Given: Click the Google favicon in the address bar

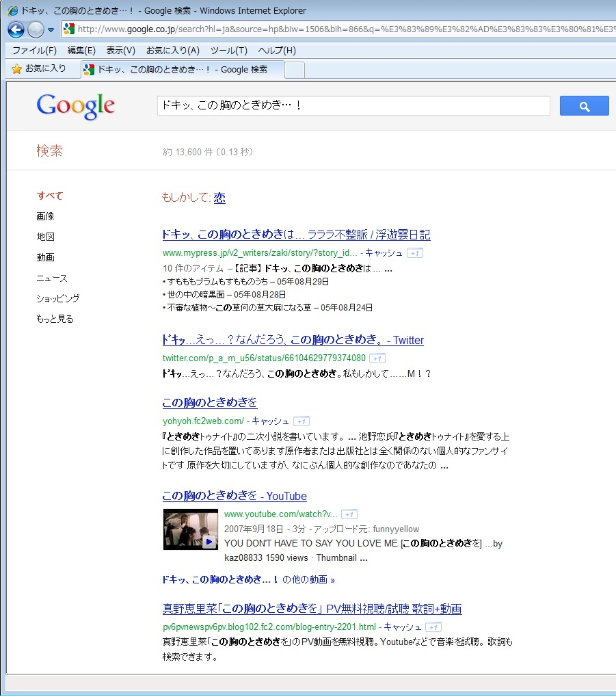Looking at the screenshot, I should point(68,29).
